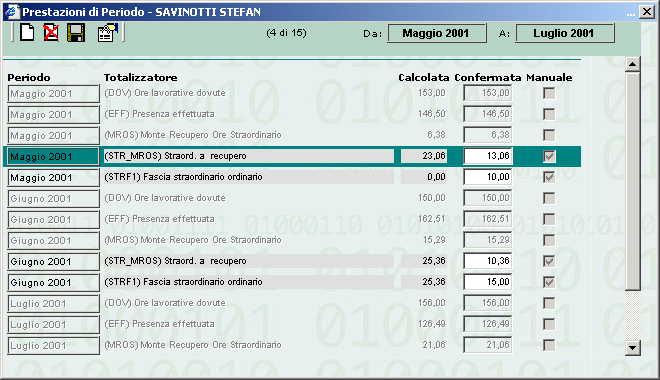
Task: Uncheck Manuale for Giugno 2001 STRF1 row
Action: pyautogui.click(x=549, y=282)
